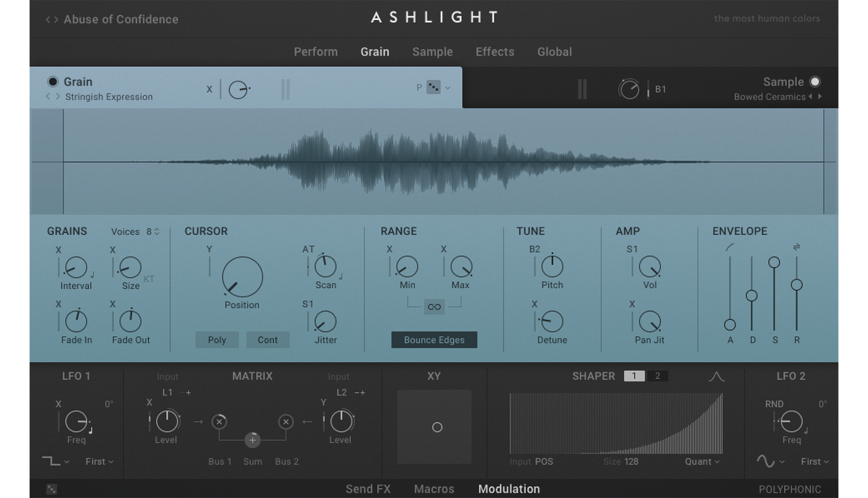Toggle the Bounce Edges option
Image resolution: width=868 pixels, height=498 pixels.
point(434,339)
